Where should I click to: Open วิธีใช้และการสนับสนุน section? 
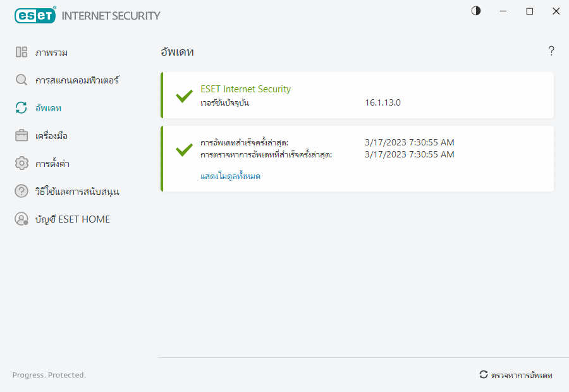77,192
